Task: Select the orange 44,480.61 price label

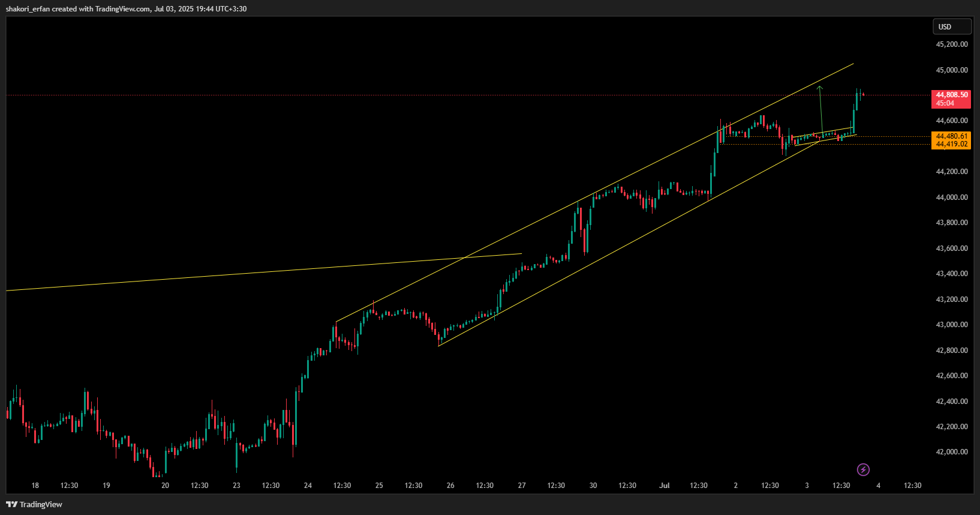Action: pyautogui.click(x=951, y=136)
